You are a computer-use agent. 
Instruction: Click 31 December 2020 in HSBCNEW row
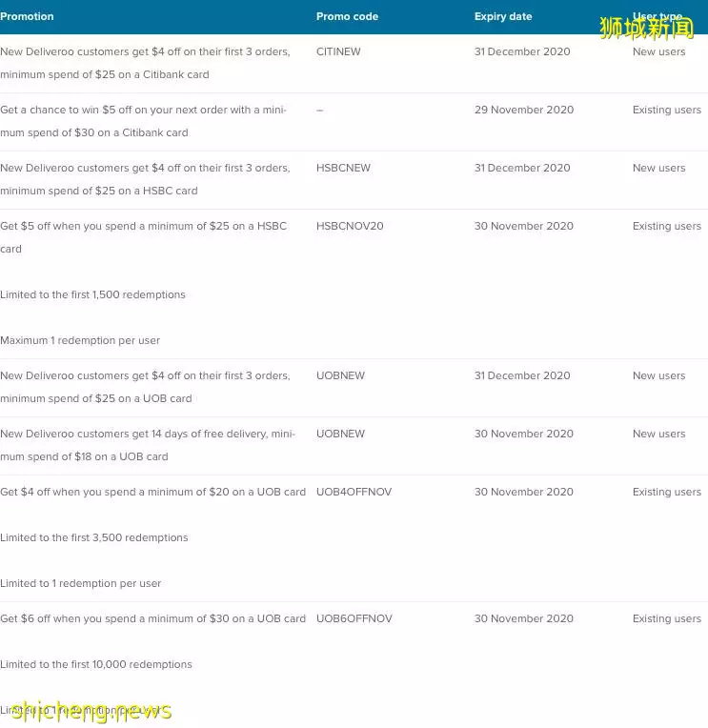tap(522, 168)
